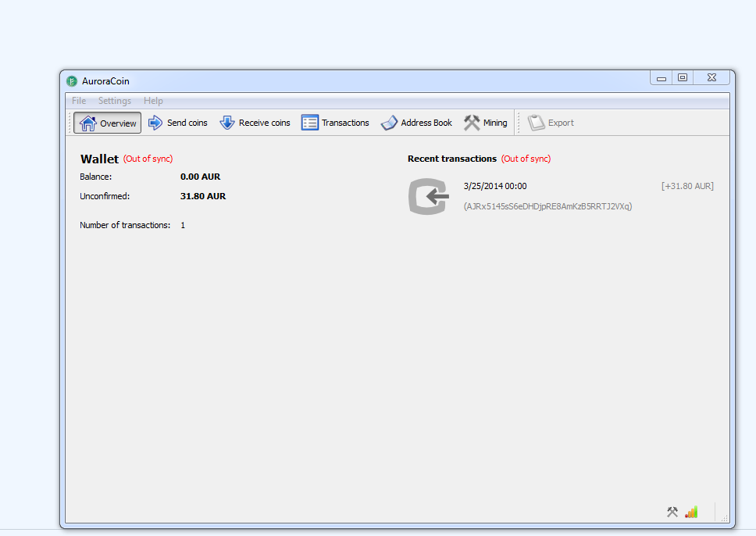This screenshot has height=536, width=756.
Task: Click the Send coins arrow icon
Action: click(155, 123)
